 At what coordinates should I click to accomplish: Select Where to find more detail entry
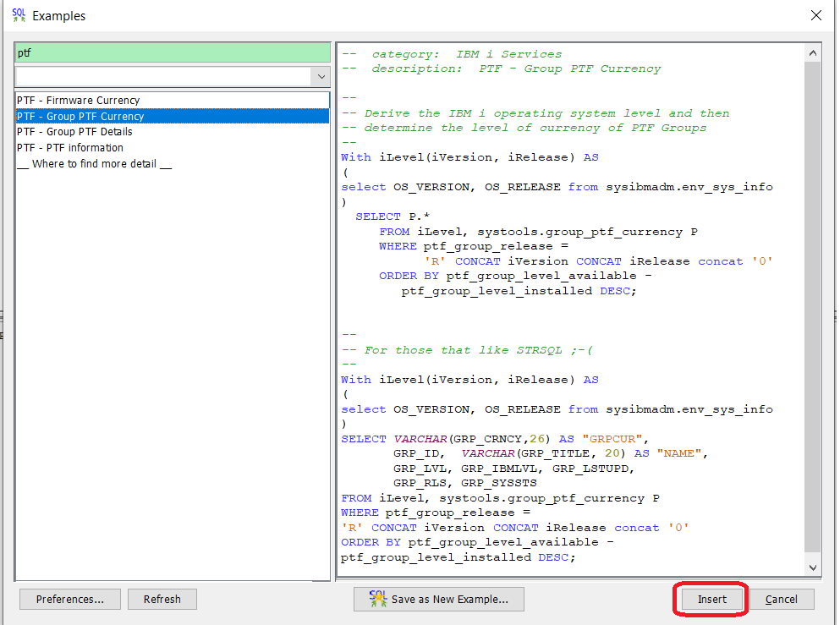pos(173,164)
